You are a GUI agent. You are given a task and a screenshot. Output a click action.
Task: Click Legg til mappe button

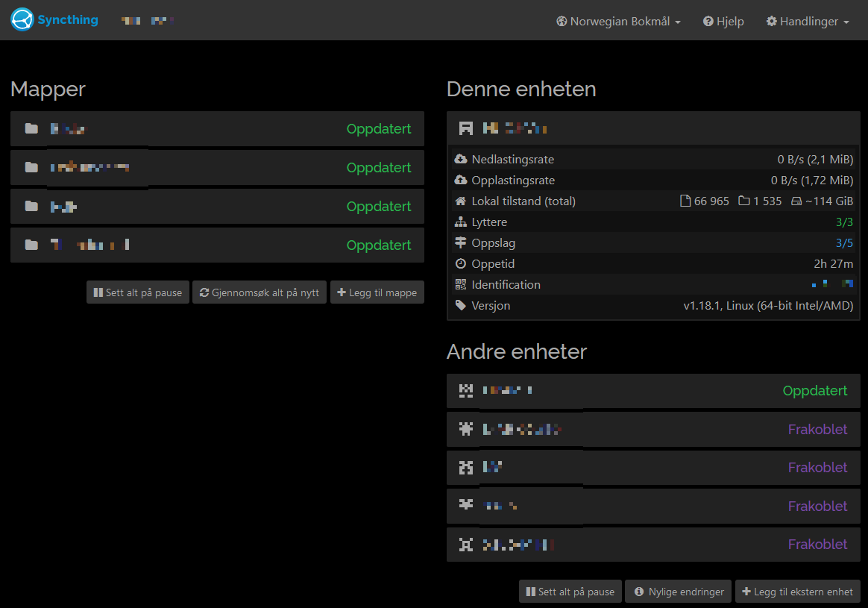tap(377, 292)
